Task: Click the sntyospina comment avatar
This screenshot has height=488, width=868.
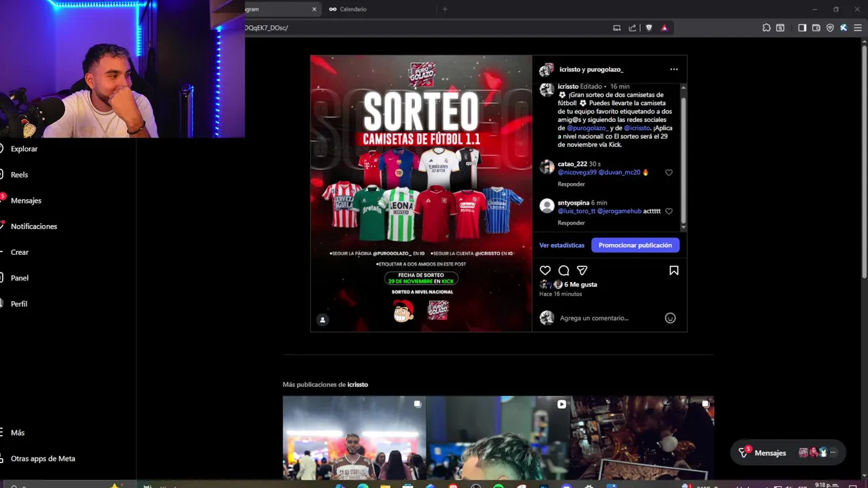Action: click(x=547, y=207)
